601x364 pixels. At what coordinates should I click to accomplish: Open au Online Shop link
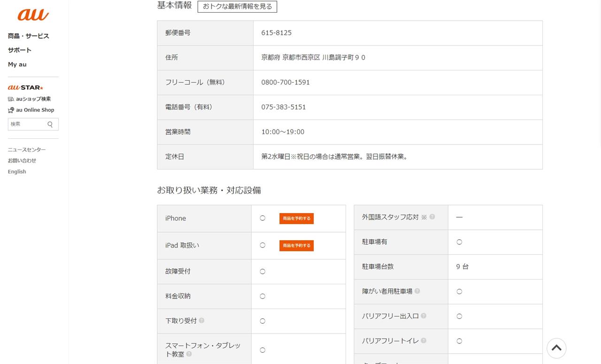coord(31,110)
